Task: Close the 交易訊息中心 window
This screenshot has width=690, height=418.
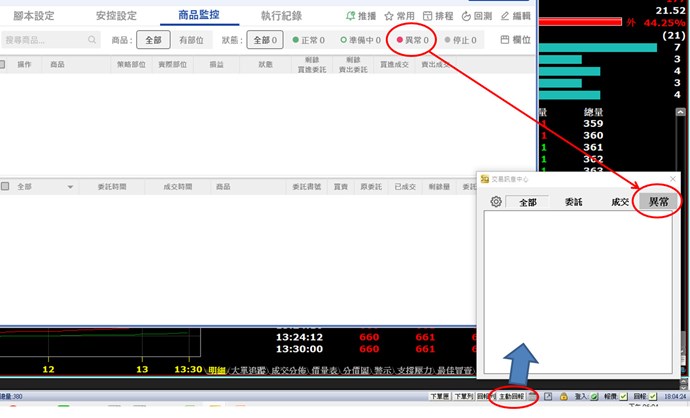Action: point(672,179)
